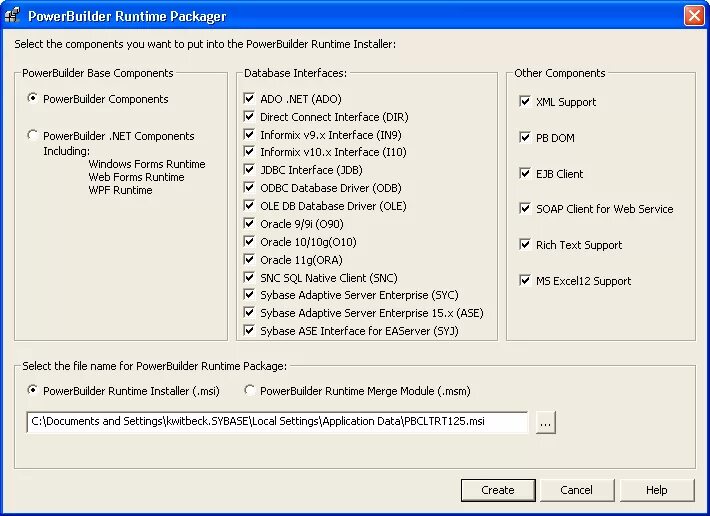710x516 pixels.
Task: Toggle SNC SQL Native Client checkbox
Action: tap(250, 277)
